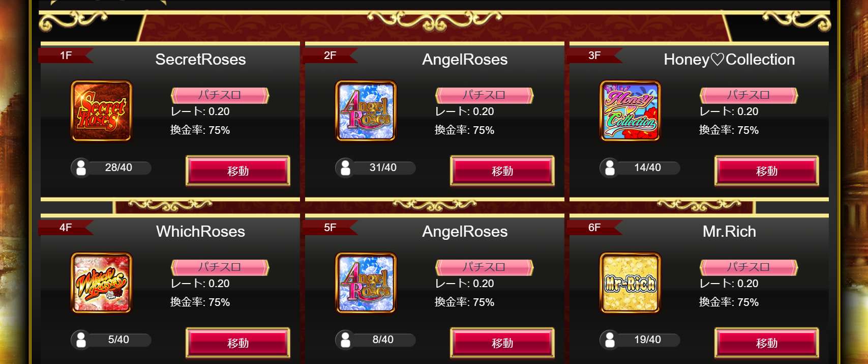Select the WhichRoses game icon

coord(101,283)
